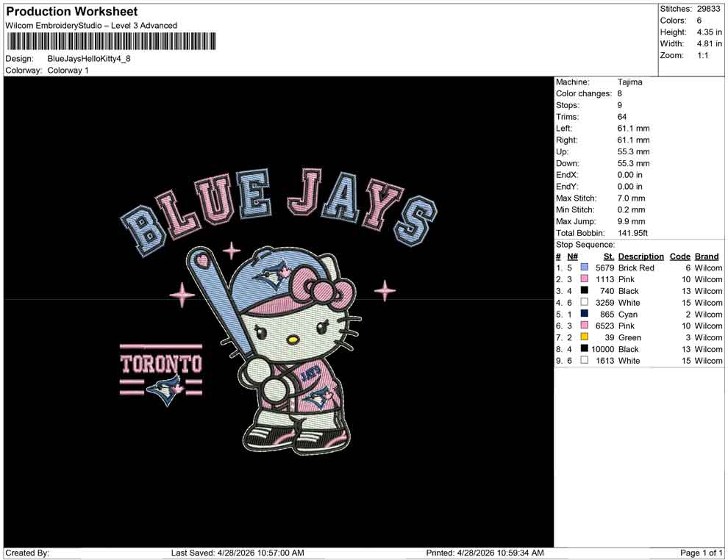Click the Stop Sequence label
This screenshot has width=728, height=560.
[x=585, y=245]
